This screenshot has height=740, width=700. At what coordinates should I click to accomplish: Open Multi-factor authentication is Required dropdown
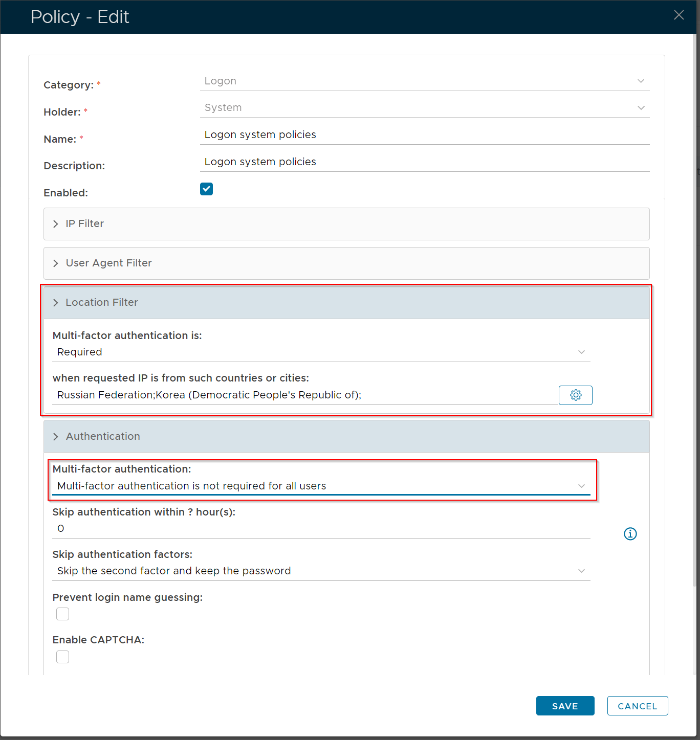321,352
